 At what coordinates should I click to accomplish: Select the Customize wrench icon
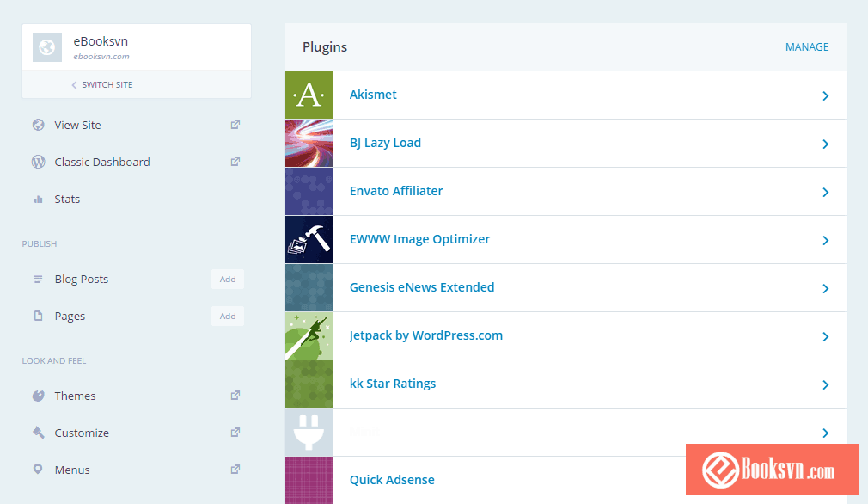(38, 433)
